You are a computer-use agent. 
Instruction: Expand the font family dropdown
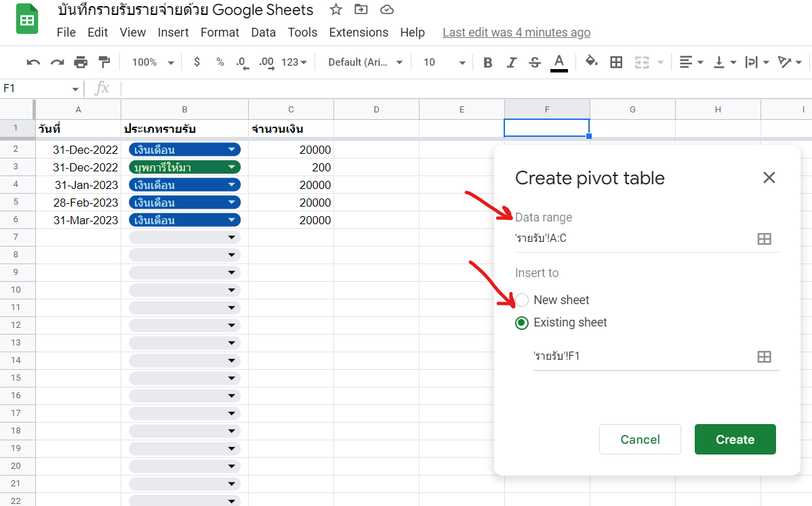(365, 62)
